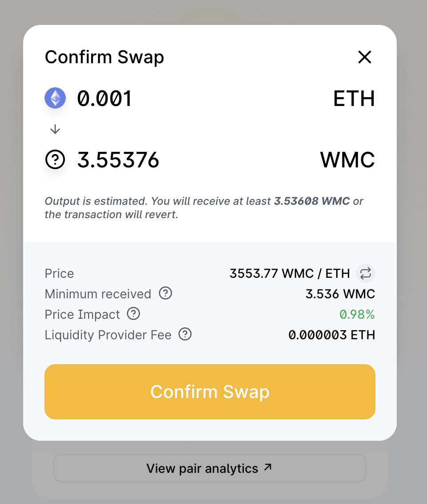Open Price Impact help tooltip icon
The image size is (427, 504).
click(133, 314)
